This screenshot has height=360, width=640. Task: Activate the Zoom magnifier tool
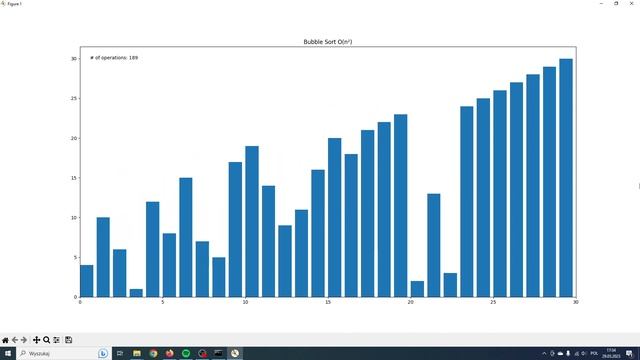[x=47, y=340]
